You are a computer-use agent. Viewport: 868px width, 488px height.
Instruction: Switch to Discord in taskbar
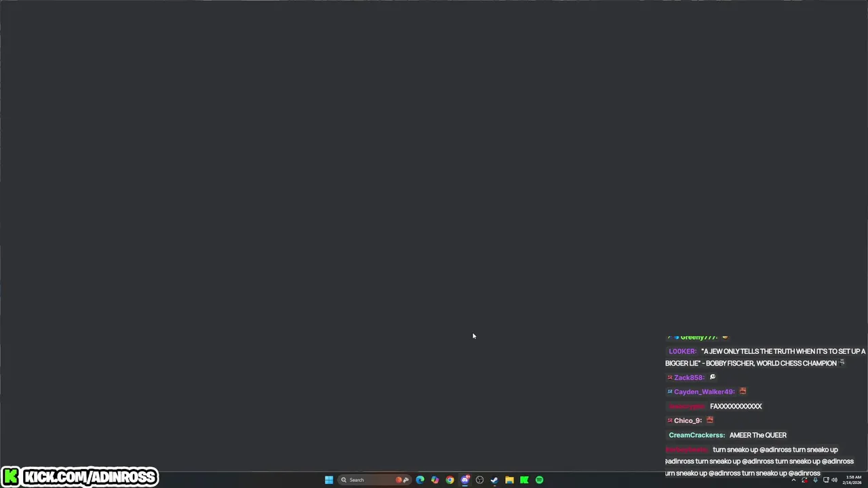(x=465, y=480)
